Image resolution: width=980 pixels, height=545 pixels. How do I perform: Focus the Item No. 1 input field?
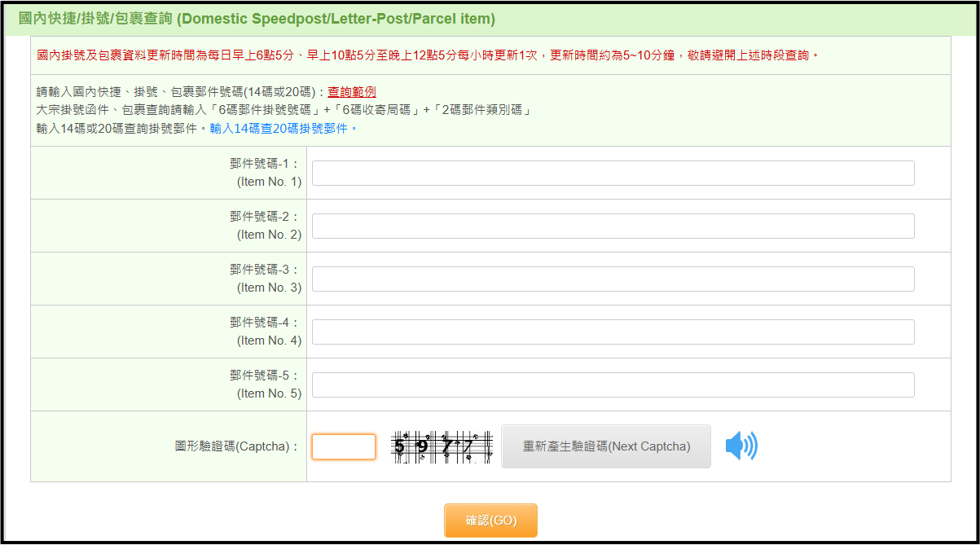pos(613,173)
